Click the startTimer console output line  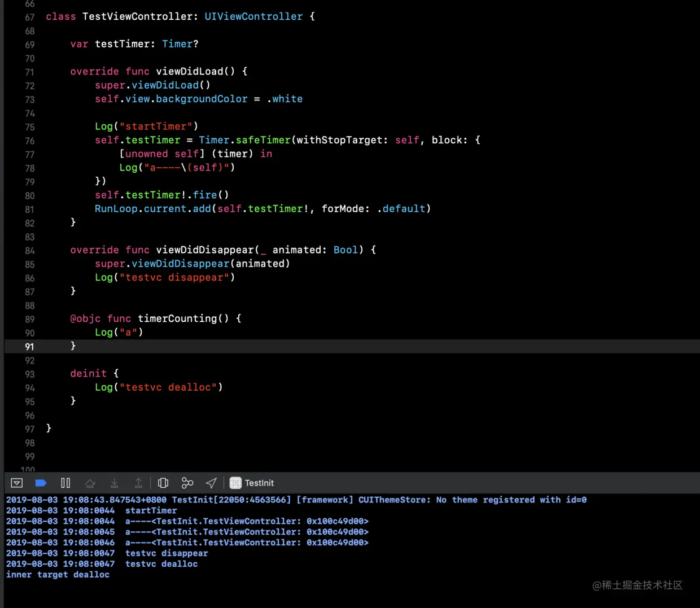point(91,510)
